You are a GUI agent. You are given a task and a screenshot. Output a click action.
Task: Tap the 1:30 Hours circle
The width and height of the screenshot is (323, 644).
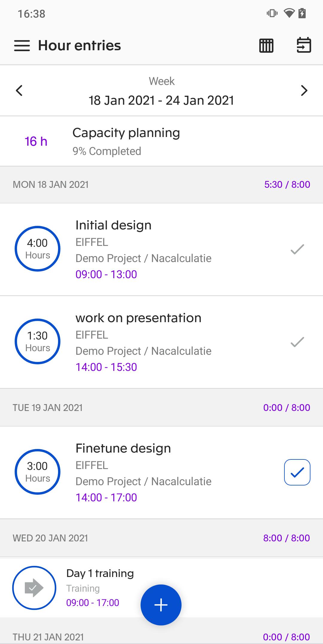tap(37, 341)
